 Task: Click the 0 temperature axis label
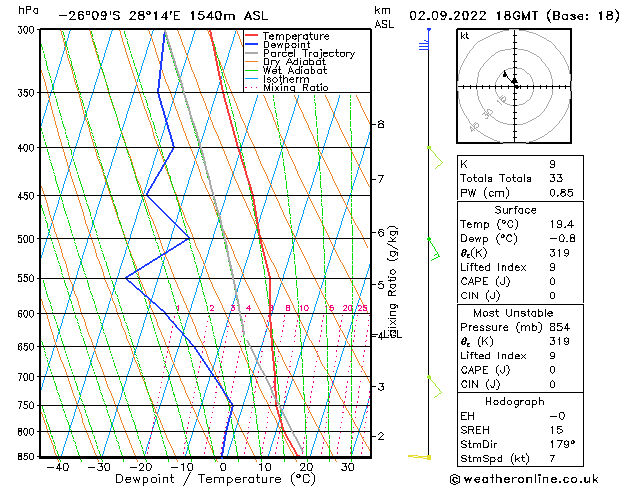coord(223,467)
